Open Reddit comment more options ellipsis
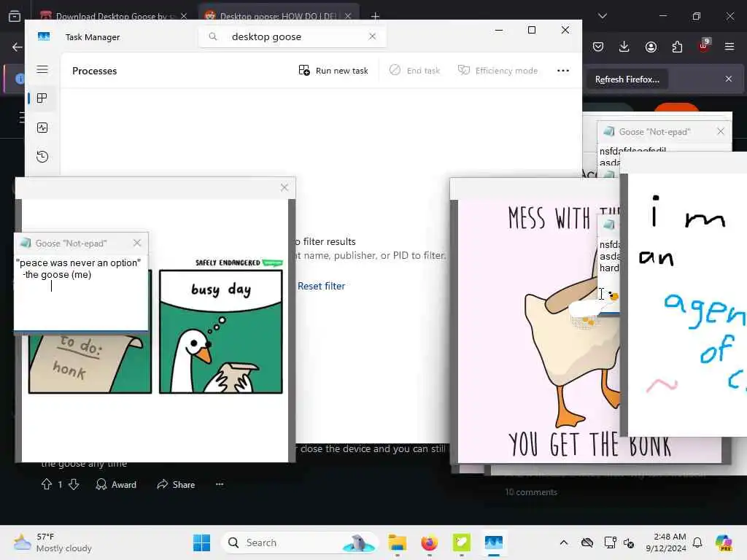Image resolution: width=747 pixels, height=560 pixels. 220,484
